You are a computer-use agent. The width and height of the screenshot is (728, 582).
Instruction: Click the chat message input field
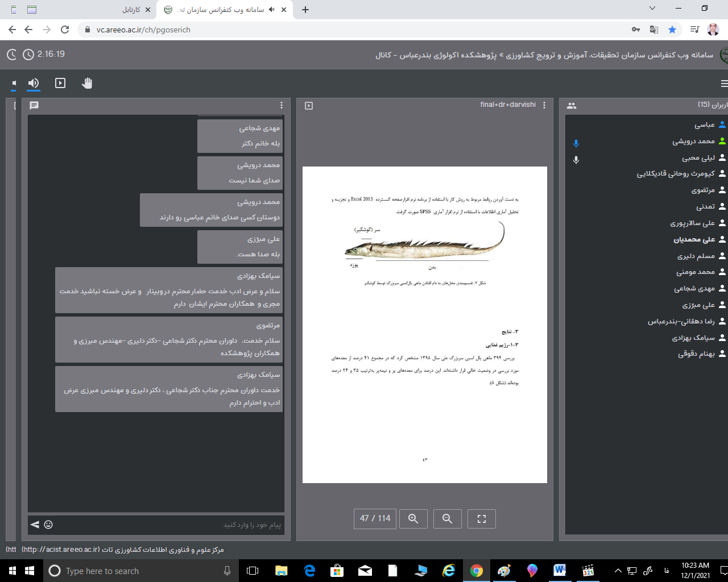click(x=171, y=525)
